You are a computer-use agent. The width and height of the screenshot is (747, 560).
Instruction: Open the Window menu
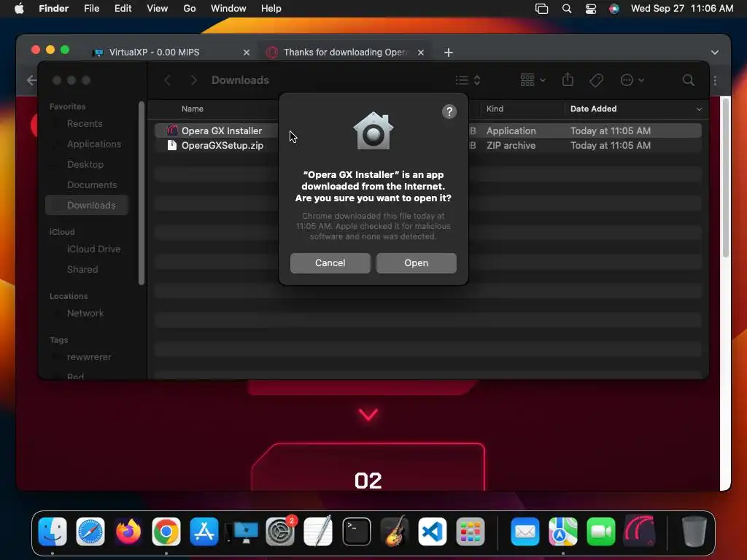[x=228, y=9]
